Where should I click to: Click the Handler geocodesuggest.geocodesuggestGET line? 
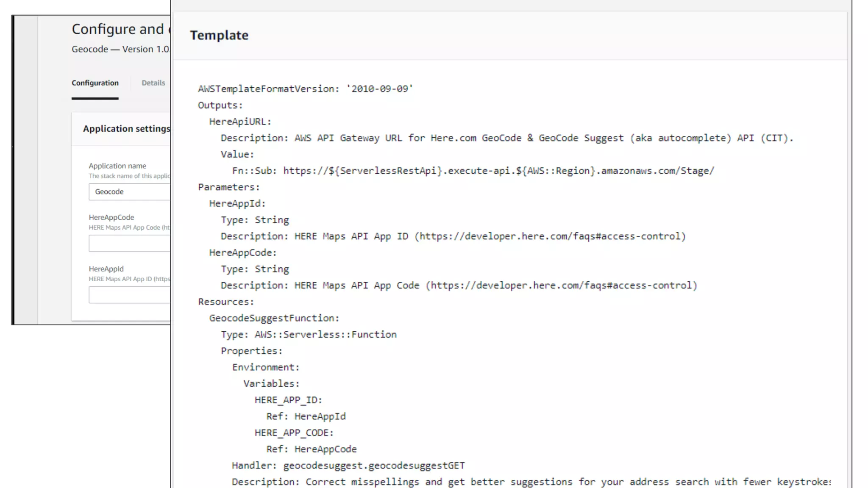[x=348, y=466]
